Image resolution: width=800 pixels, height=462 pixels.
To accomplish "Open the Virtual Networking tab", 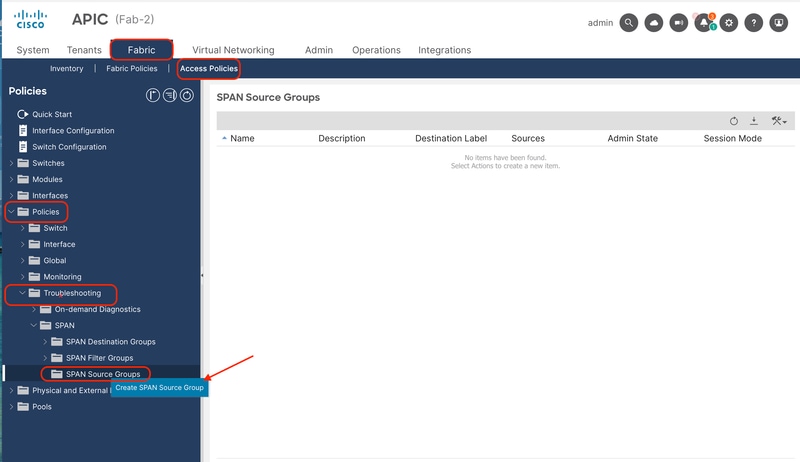I will [233, 50].
